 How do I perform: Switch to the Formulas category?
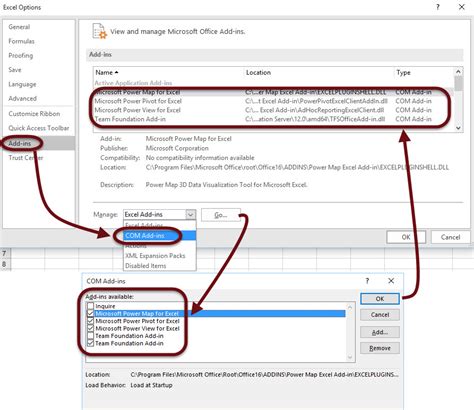(21, 41)
